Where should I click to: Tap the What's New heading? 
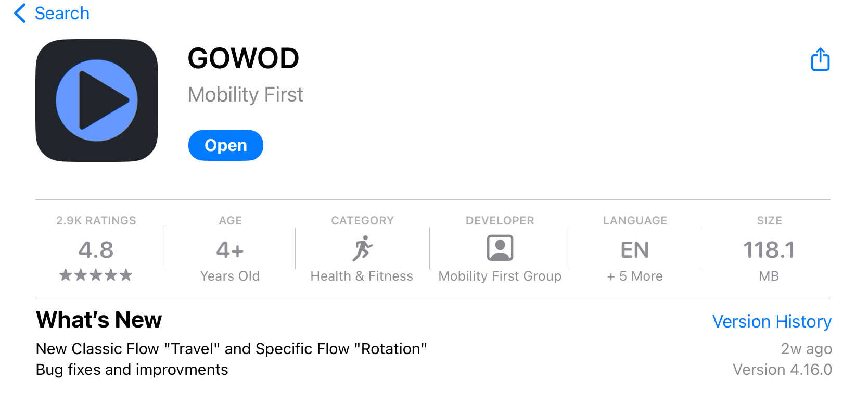pyautogui.click(x=99, y=320)
